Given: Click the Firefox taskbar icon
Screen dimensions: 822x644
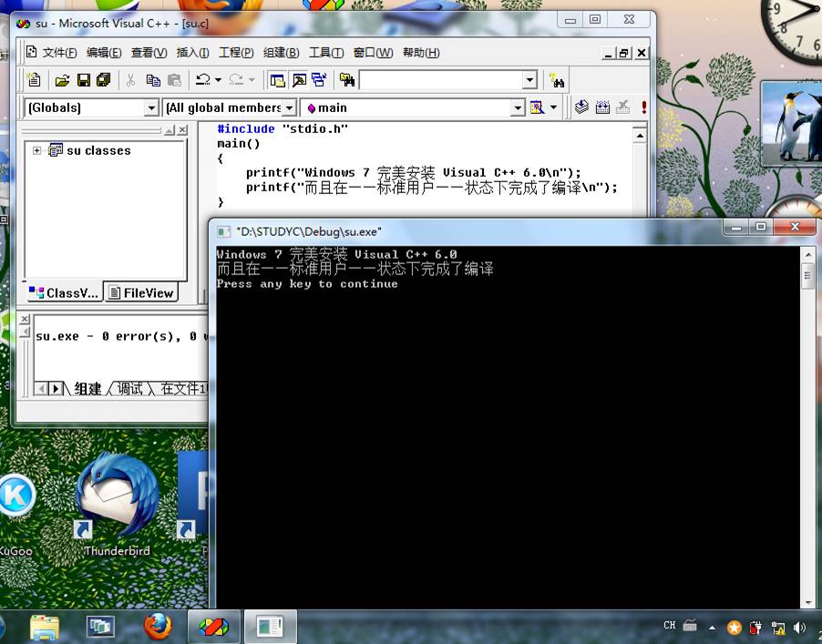Looking at the screenshot, I should [x=158, y=627].
